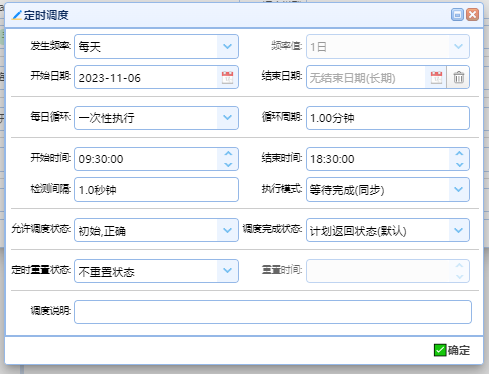Click the pencil icon in the 定时调度 title
489x374 pixels.
tap(17, 15)
